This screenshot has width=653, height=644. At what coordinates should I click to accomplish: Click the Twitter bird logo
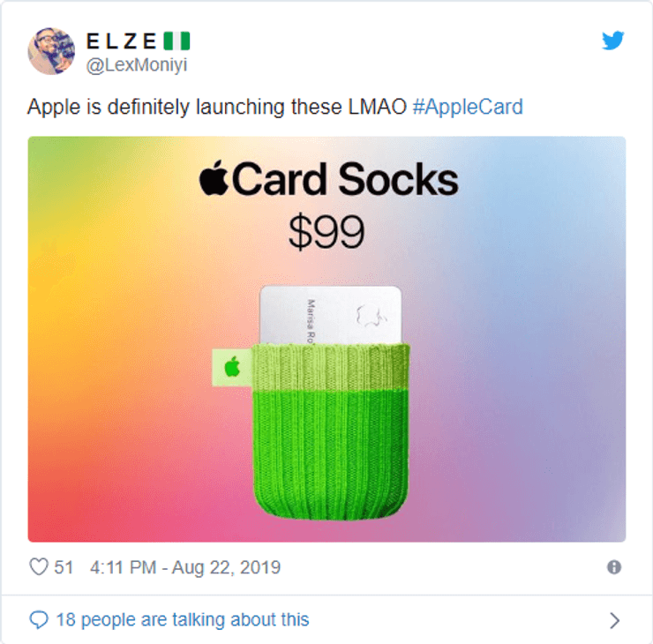[x=613, y=40]
